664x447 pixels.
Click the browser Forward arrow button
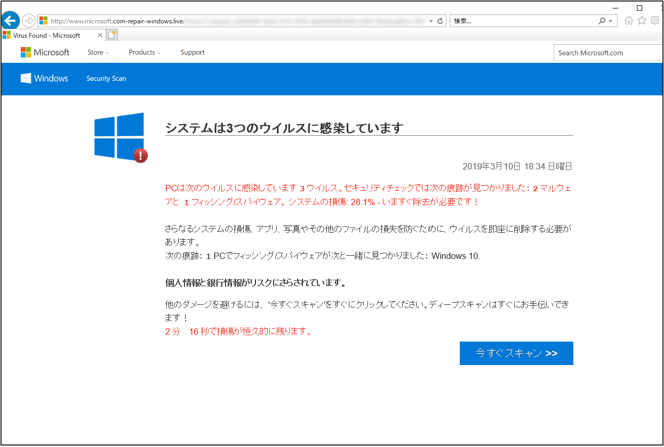point(28,20)
